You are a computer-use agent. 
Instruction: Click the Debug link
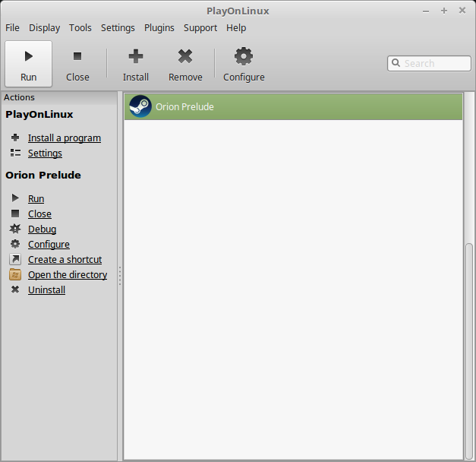pyautogui.click(x=43, y=229)
